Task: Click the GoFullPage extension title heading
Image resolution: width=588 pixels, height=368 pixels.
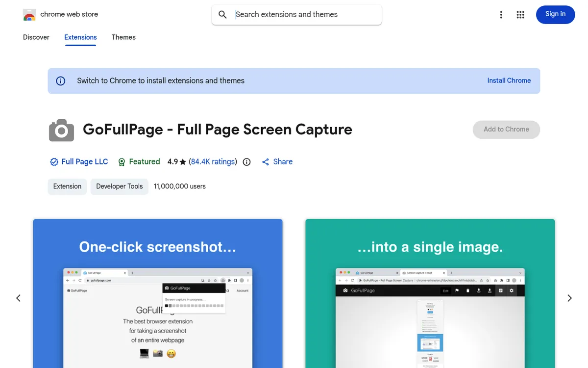Action: point(218,130)
